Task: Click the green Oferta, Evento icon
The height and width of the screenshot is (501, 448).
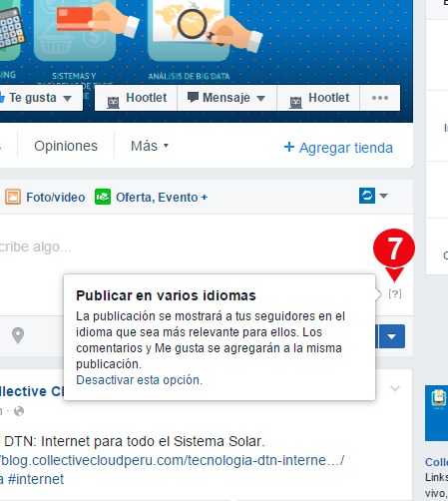Action: (x=103, y=197)
